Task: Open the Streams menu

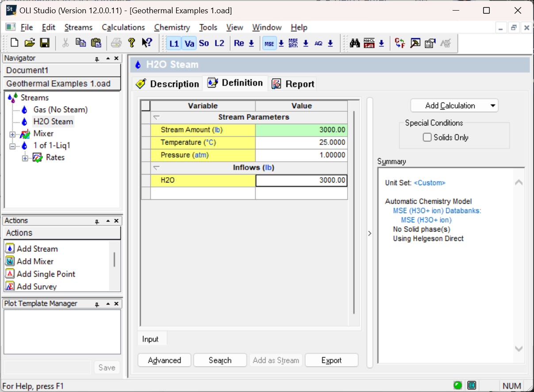Action: click(x=78, y=27)
